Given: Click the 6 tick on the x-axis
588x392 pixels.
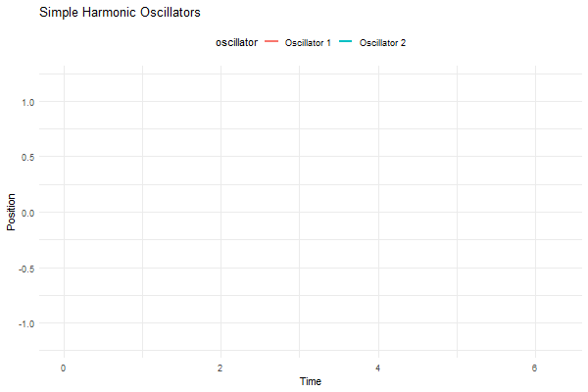Looking at the screenshot, I should coord(535,367).
